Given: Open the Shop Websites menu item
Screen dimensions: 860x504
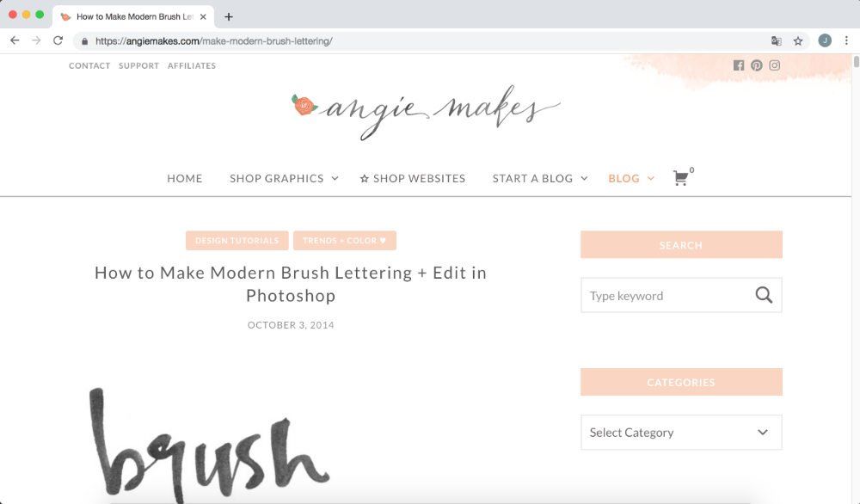Looking at the screenshot, I should pos(413,178).
